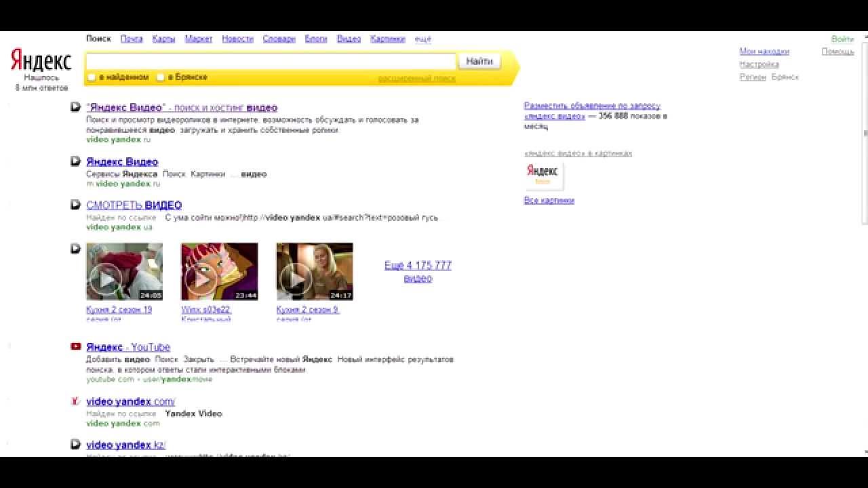Image resolution: width=868 pixels, height=488 pixels.
Task: Enable the "в Брянске" checkbox
Action: click(161, 77)
